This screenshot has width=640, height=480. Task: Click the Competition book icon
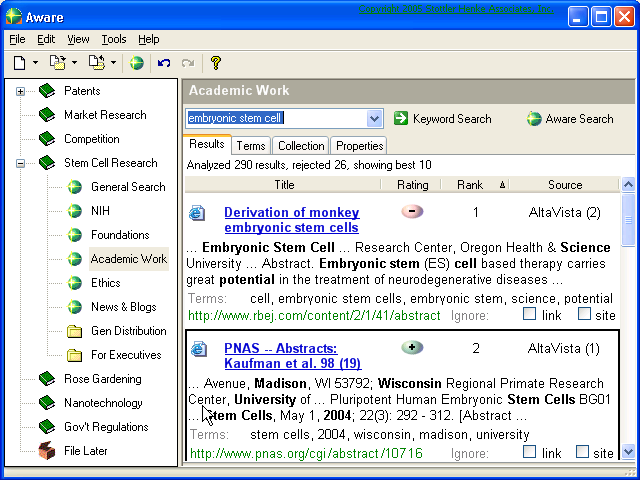47,139
